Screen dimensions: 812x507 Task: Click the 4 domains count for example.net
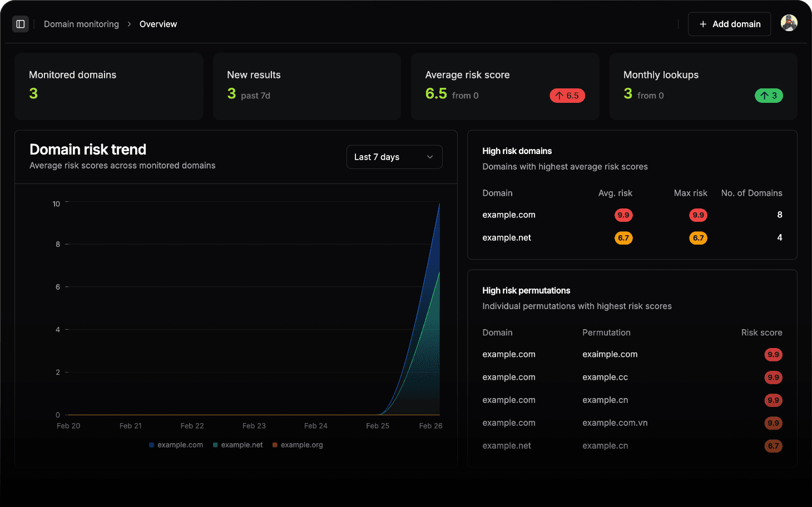(779, 237)
